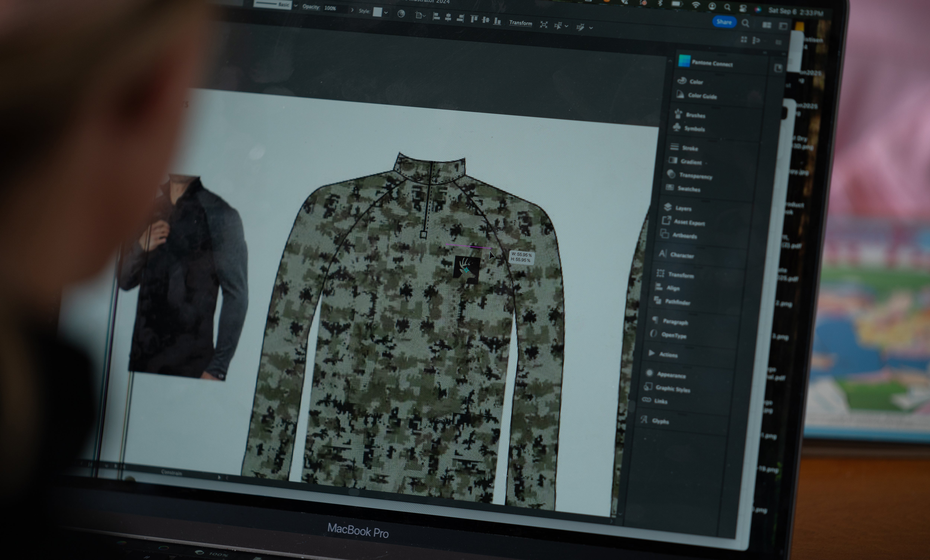Expand the Basic brush definition dropdown

click(x=296, y=6)
